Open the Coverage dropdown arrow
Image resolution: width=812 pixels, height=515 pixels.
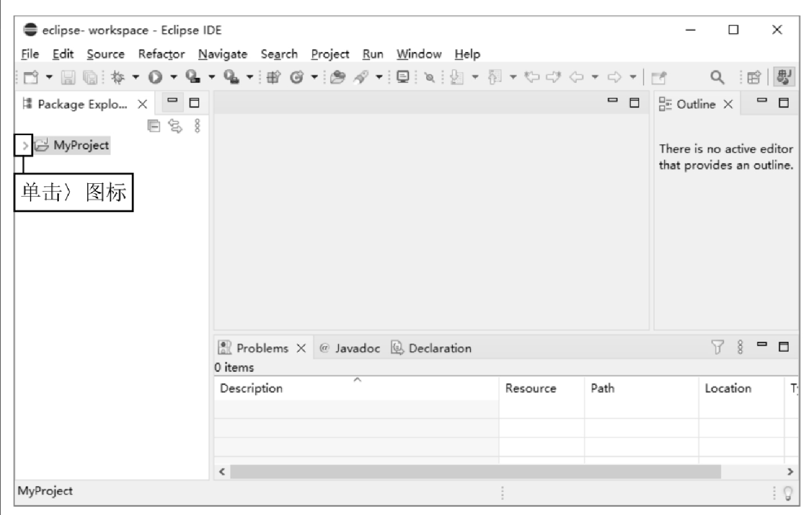212,77
